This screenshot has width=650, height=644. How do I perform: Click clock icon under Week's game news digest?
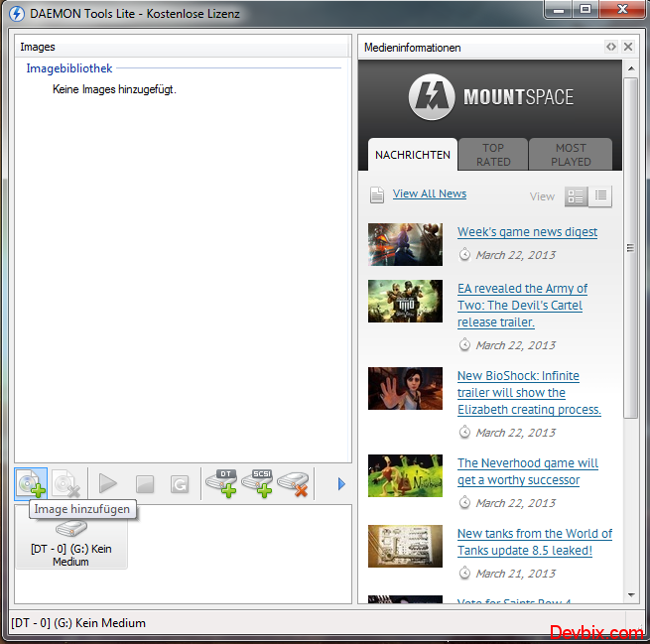pyautogui.click(x=464, y=254)
